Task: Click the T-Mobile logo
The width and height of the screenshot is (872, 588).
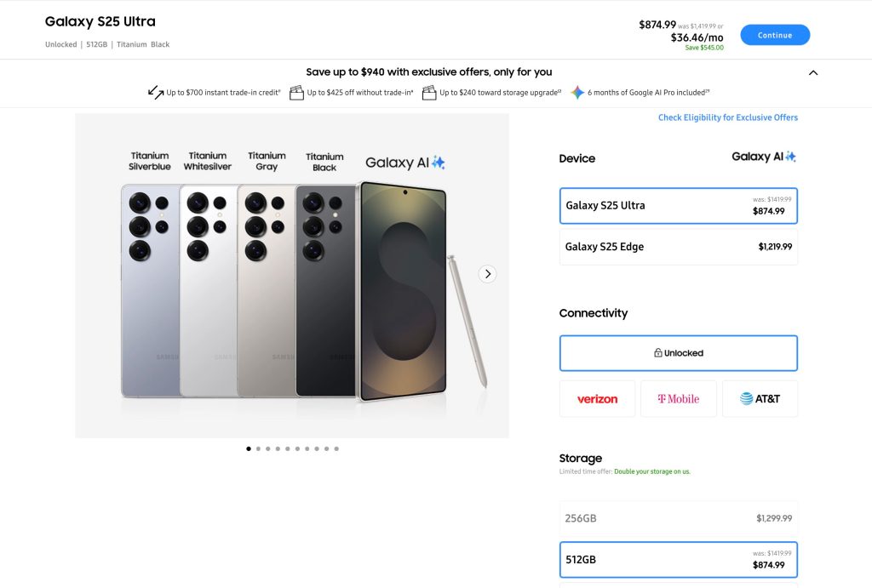Action: (x=678, y=398)
